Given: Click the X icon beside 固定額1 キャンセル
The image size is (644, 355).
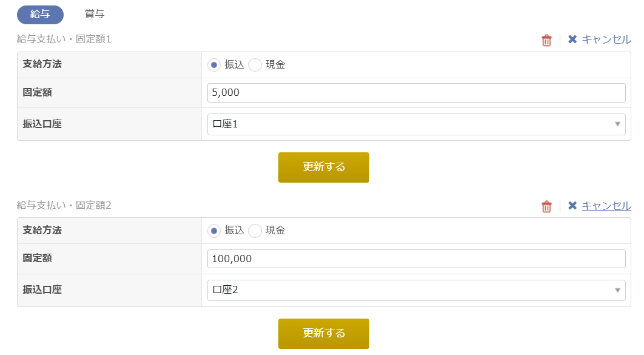Looking at the screenshot, I should tap(572, 39).
